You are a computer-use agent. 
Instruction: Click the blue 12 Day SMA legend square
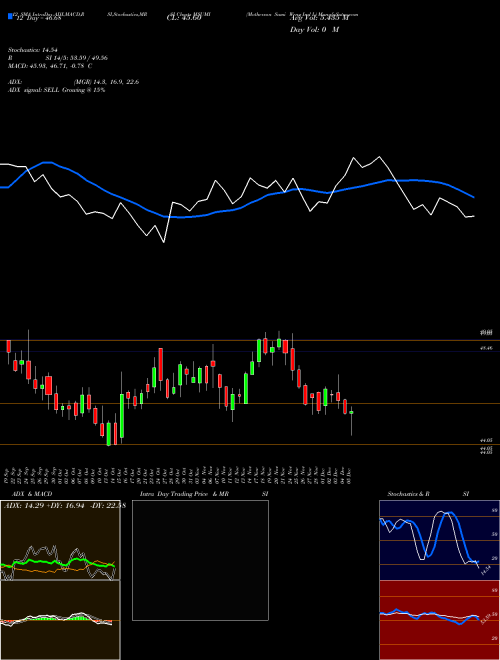tap(10, 17)
